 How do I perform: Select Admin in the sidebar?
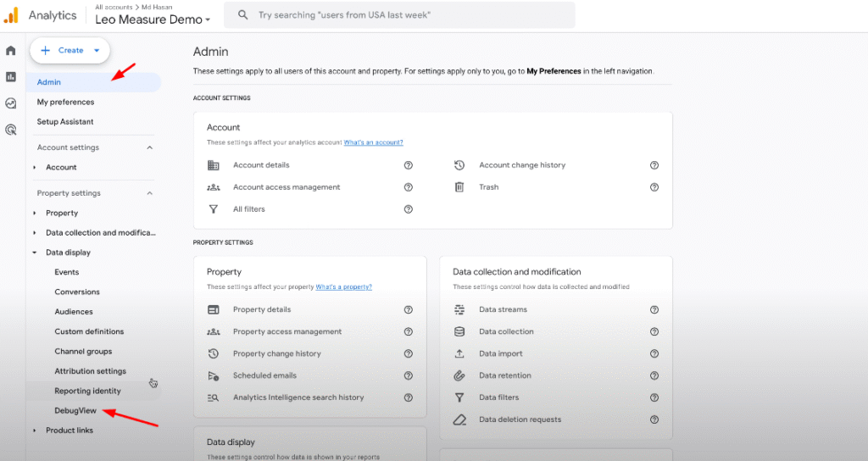[x=93, y=82]
